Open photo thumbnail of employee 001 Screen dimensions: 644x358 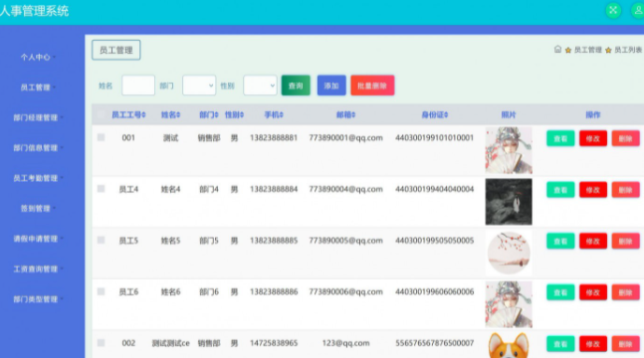(509, 150)
